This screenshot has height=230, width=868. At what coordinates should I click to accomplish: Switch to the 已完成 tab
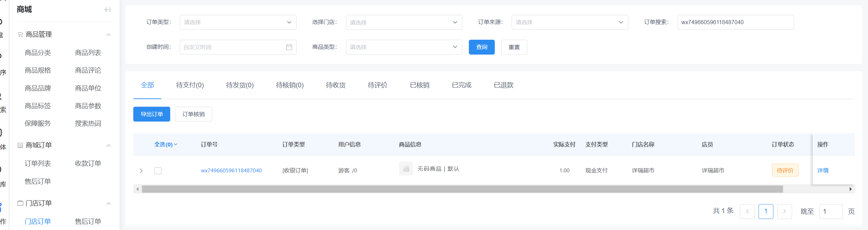coord(462,85)
